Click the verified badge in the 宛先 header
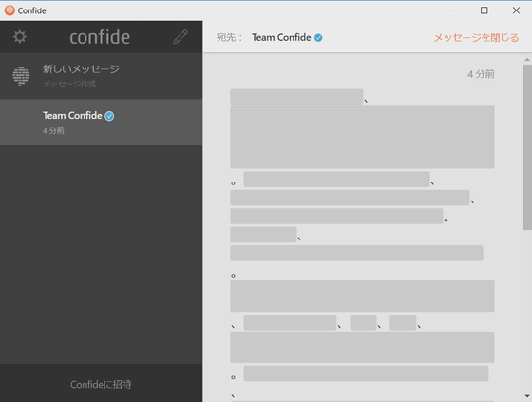This screenshot has height=402, width=532. 318,38
